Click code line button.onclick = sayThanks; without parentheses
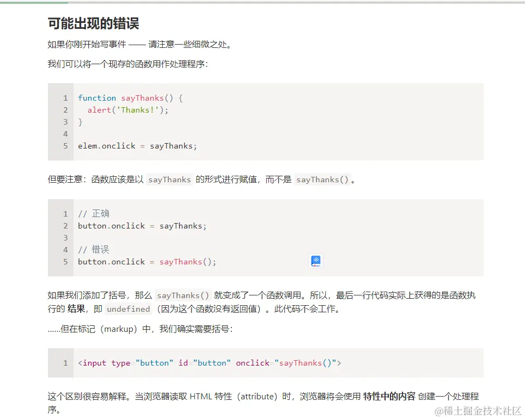 coord(142,226)
